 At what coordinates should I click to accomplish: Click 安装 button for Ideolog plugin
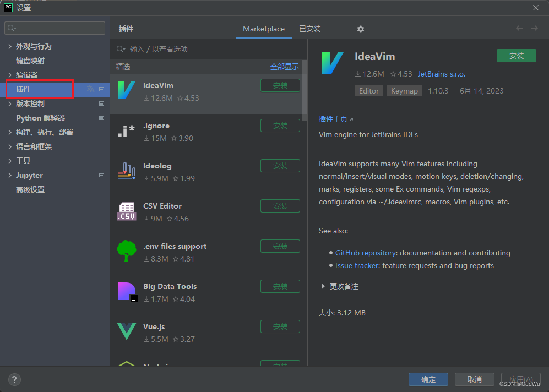280,166
